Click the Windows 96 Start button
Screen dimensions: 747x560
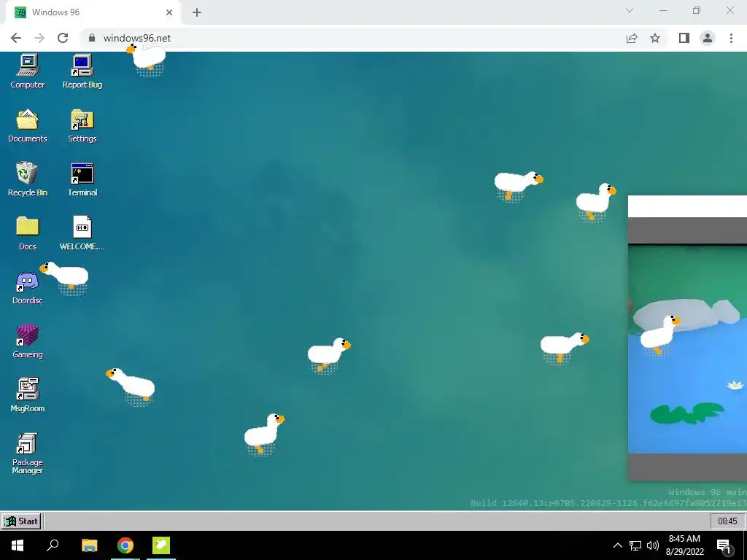coord(21,521)
